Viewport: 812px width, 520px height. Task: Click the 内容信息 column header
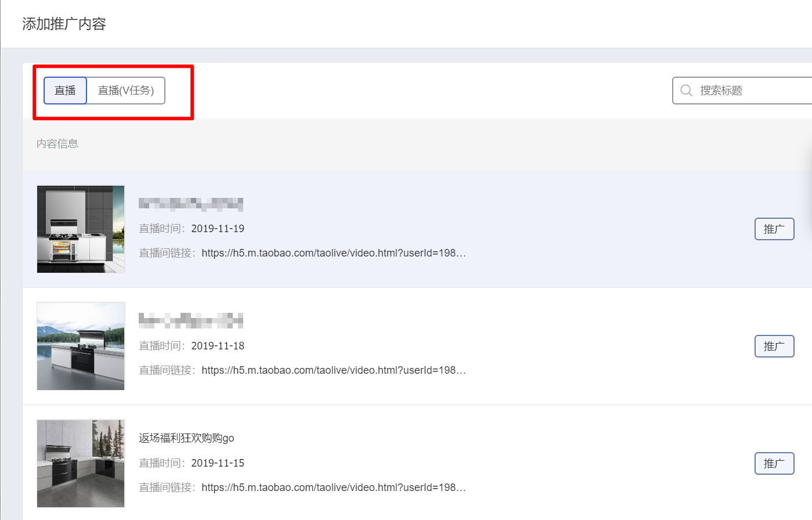[57, 144]
